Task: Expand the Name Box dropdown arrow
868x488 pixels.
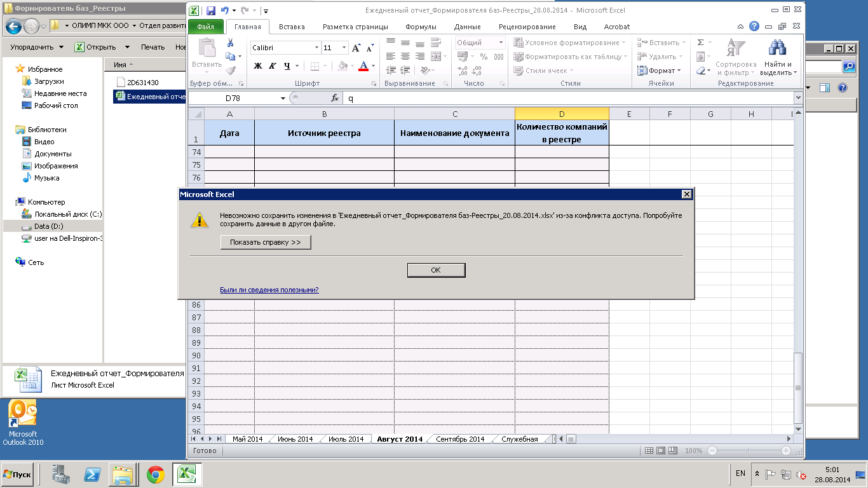Action: coord(283,98)
